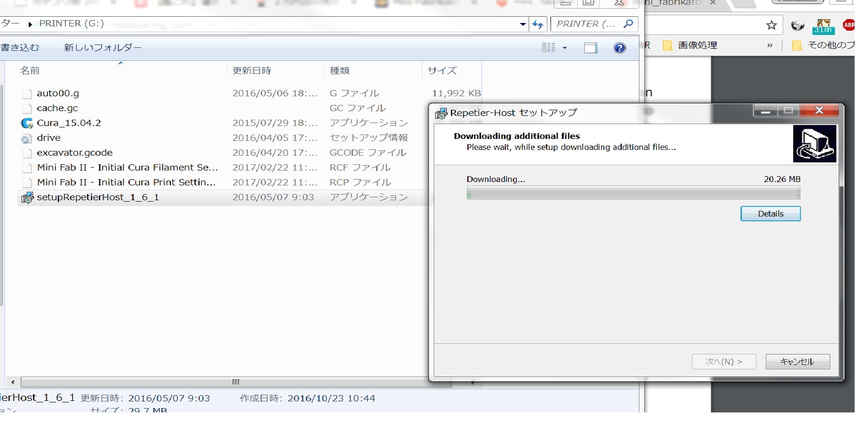The width and height of the screenshot is (868, 422).
Task: Click the 2016/05/07 9:03 date cell in file list
Action: [273, 197]
